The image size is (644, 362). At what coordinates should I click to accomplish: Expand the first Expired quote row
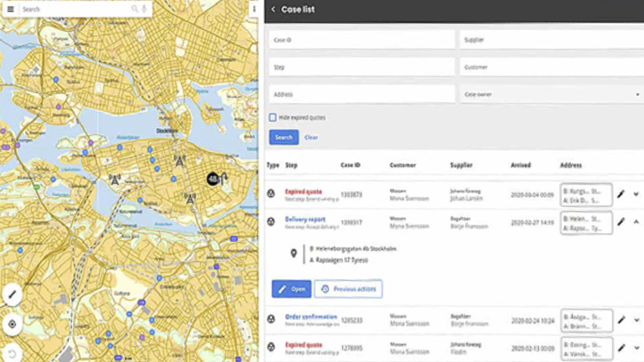pos(636,194)
